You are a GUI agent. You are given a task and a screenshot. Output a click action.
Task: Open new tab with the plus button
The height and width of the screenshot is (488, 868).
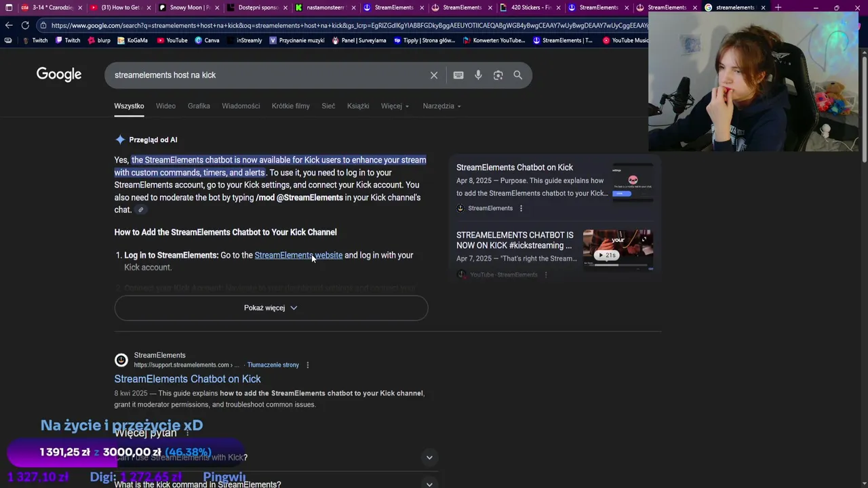coord(778,7)
